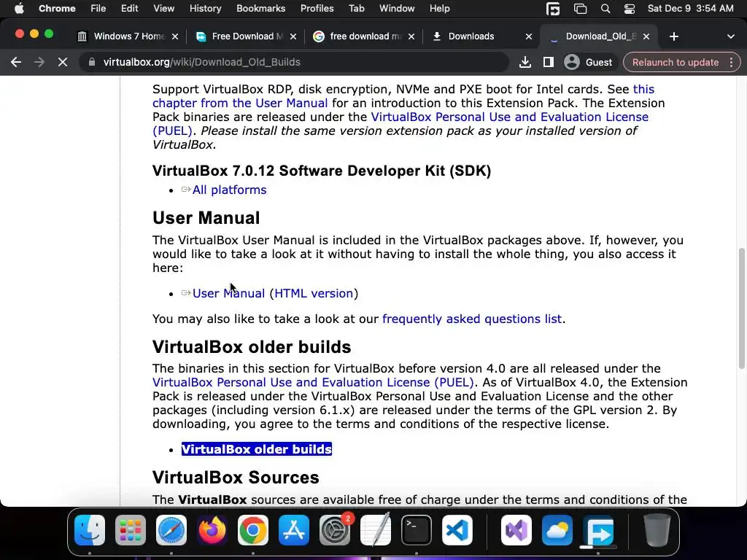Open the File menu
This screenshot has height=560, width=747.
click(x=98, y=9)
